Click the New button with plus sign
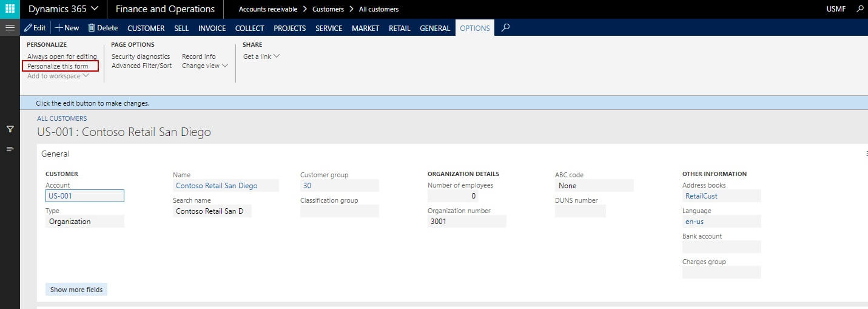Screen dimensions: 868x309 [x=67, y=28]
